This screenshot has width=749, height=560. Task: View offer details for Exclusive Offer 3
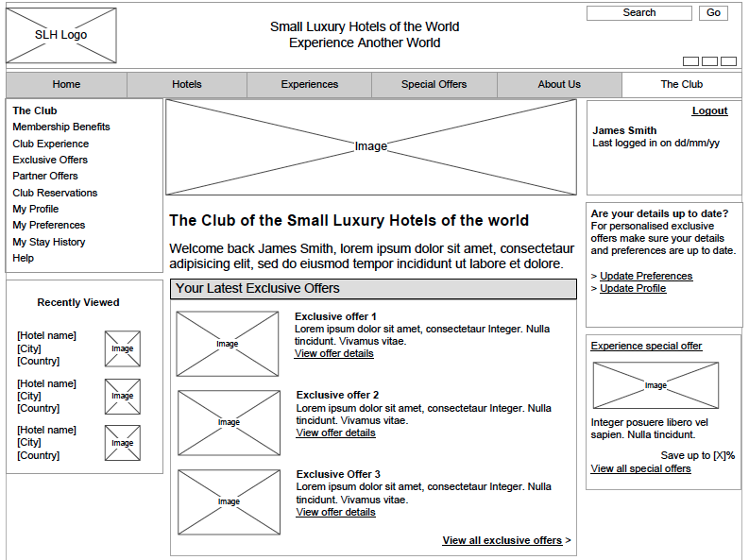point(336,512)
